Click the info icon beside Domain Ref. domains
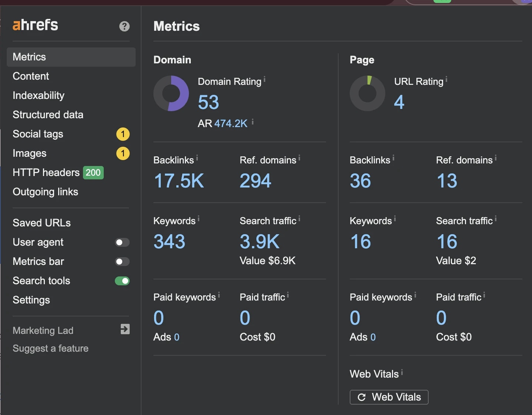Viewport: 532px width, 415px height. 299,158
